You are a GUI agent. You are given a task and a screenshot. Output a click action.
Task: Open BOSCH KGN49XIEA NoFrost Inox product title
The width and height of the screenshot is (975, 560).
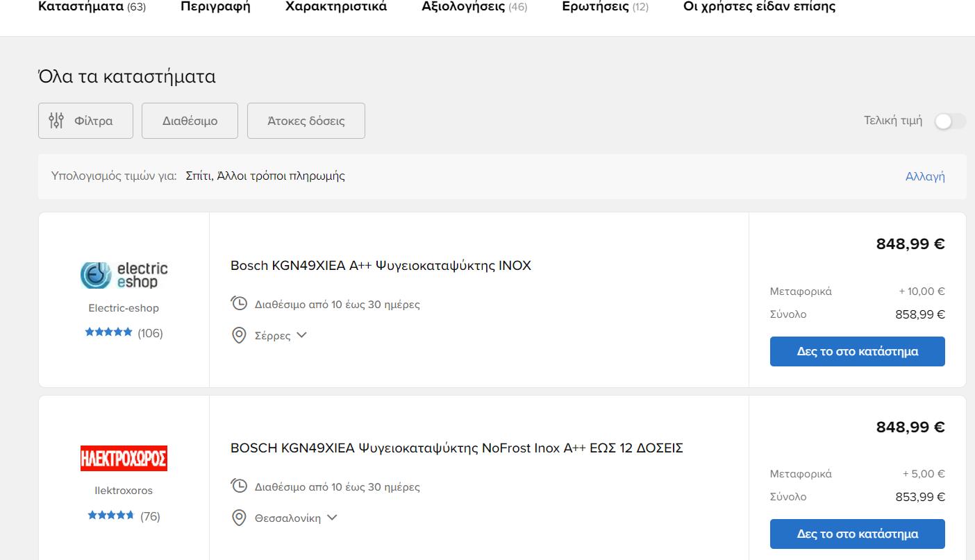(457, 448)
